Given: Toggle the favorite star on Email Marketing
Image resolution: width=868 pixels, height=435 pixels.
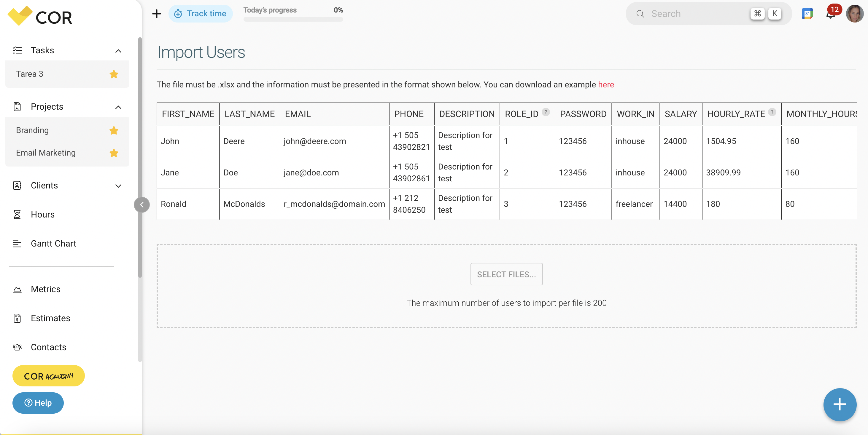Looking at the screenshot, I should pos(114,153).
